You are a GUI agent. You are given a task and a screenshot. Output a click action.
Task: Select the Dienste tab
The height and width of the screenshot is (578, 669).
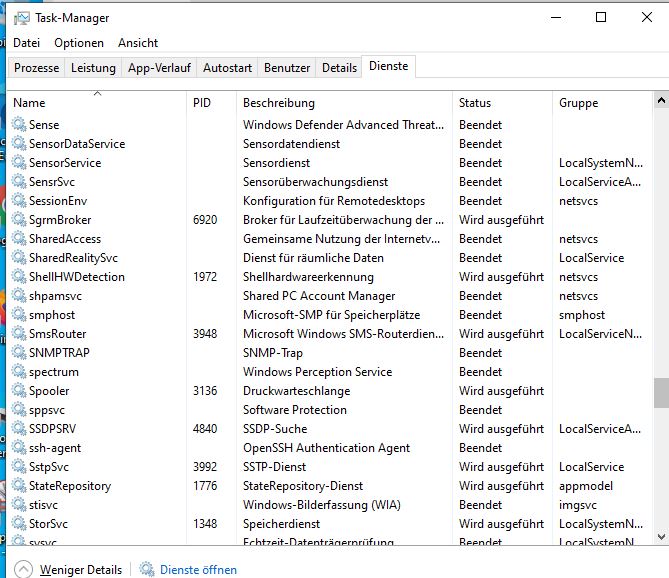(x=388, y=66)
